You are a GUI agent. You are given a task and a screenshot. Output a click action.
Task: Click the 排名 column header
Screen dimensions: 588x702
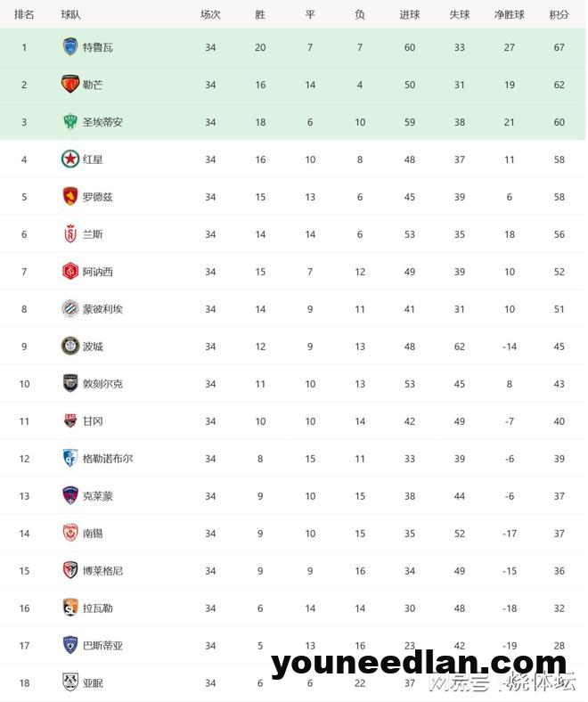coord(24,15)
